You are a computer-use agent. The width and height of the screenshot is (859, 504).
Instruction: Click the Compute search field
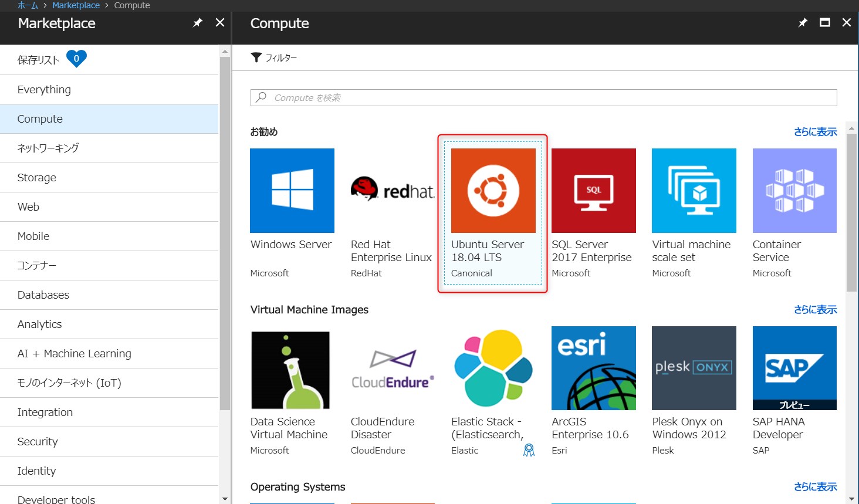(543, 98)
